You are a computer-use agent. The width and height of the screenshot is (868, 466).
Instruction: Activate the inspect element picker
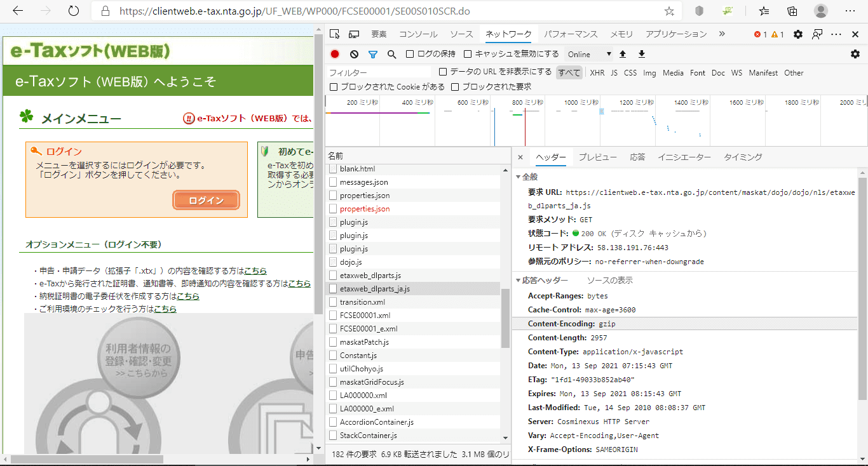point(335,34)
